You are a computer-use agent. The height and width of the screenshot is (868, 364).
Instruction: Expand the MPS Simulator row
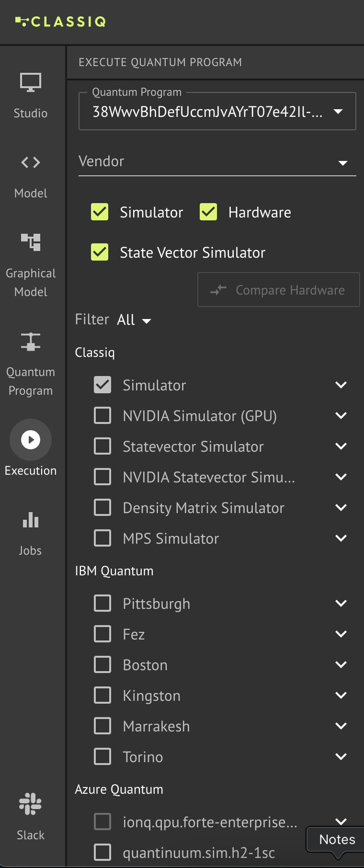(x=341, y=538)
